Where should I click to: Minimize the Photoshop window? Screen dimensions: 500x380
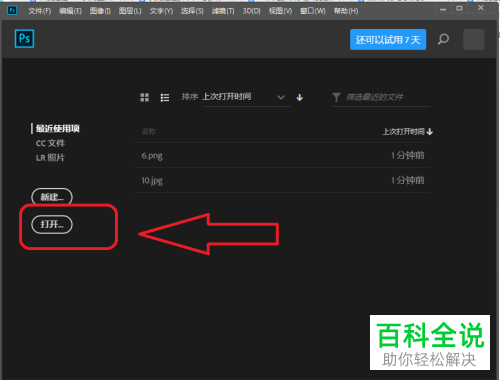[443, 9]
